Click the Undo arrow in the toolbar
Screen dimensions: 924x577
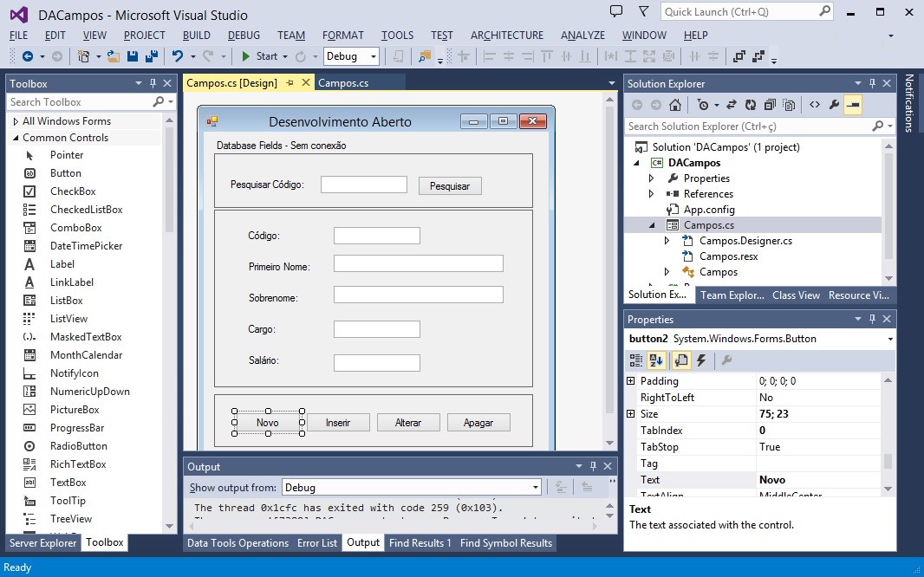click(178, 56)
